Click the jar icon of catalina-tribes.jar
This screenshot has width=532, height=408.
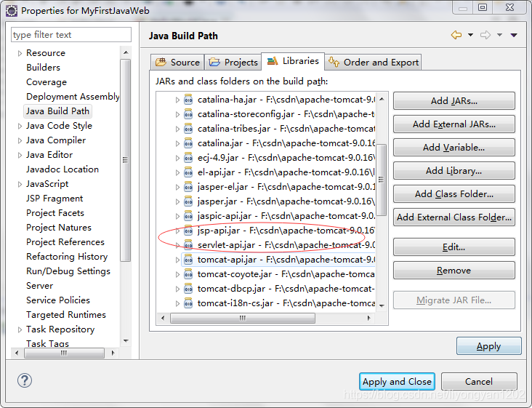tap(188, 129)
